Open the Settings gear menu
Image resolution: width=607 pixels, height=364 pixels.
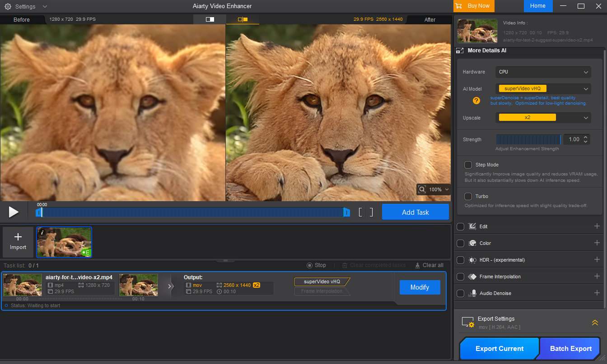click(x=8, y=6)
